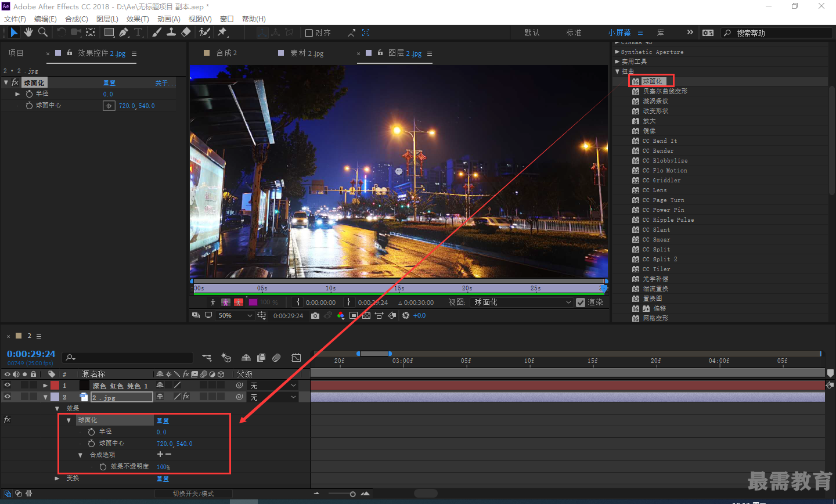Open parent dropdown 无 for layer 1

(x=273, y=386)
